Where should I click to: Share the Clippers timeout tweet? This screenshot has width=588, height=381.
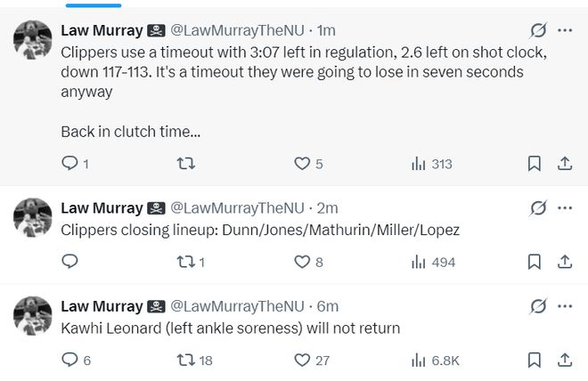(564, 164)
